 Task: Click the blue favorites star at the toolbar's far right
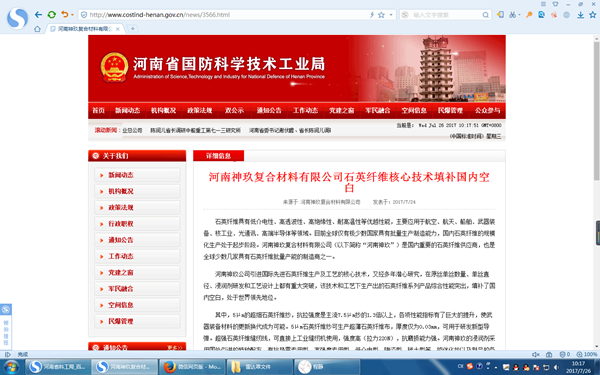coord(593,15)
